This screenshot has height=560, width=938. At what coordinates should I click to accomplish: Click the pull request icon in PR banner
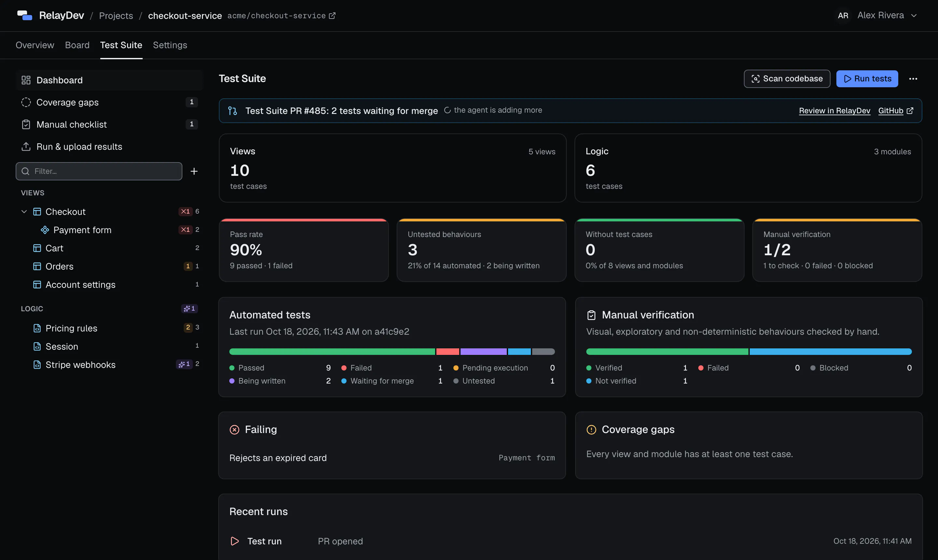[x=233, y=111]
